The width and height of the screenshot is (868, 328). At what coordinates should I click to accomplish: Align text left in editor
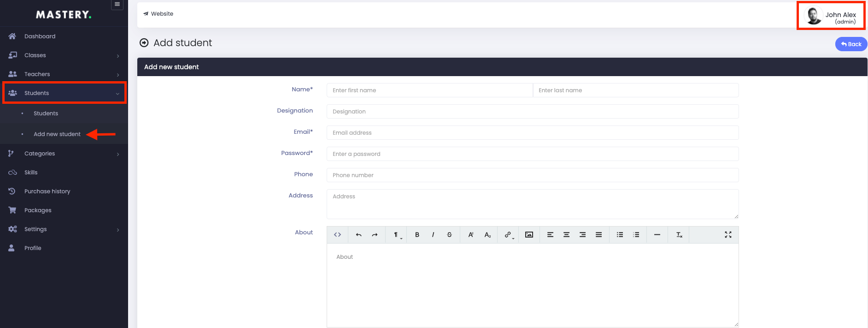[x=550, y=235]
